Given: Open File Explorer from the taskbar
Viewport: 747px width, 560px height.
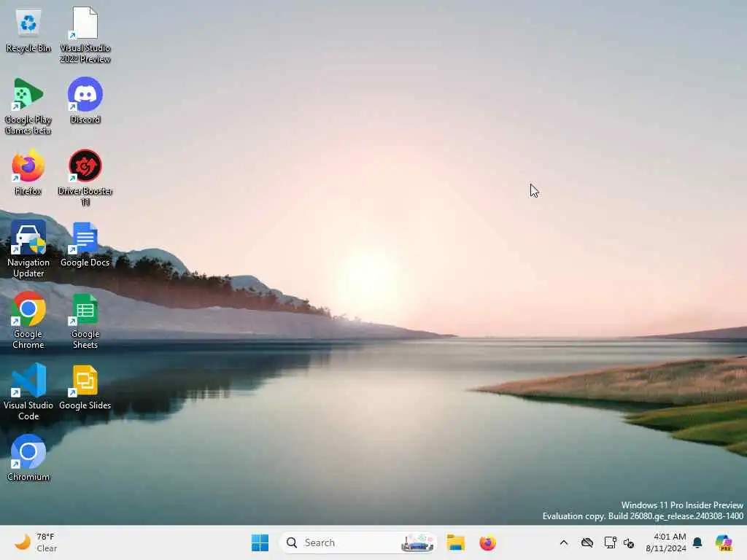Looking at the screenshot, I should (455, 542).
